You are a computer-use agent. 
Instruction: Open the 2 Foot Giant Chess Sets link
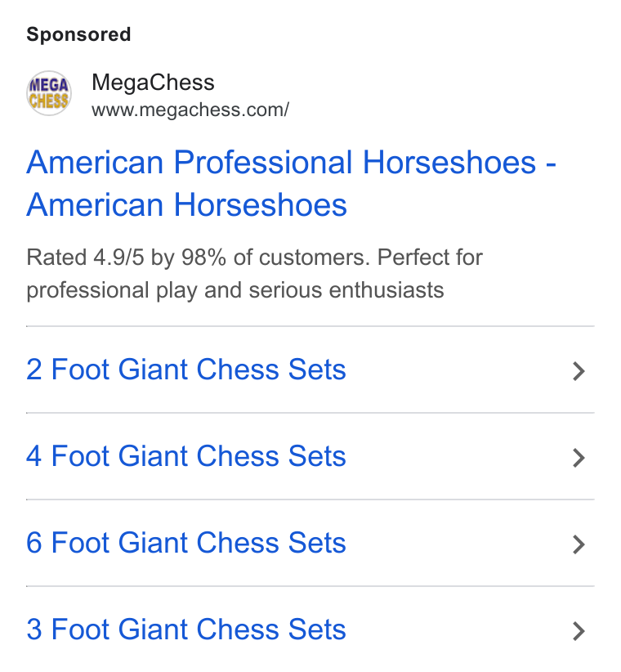point(185,370)
